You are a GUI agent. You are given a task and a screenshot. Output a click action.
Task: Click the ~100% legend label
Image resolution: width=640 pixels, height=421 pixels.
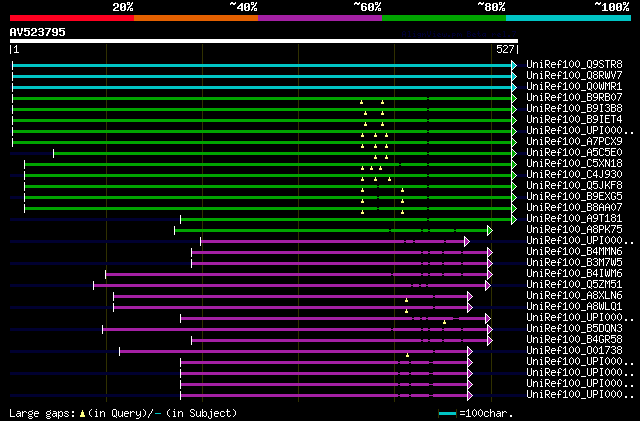tap(611, 7)
